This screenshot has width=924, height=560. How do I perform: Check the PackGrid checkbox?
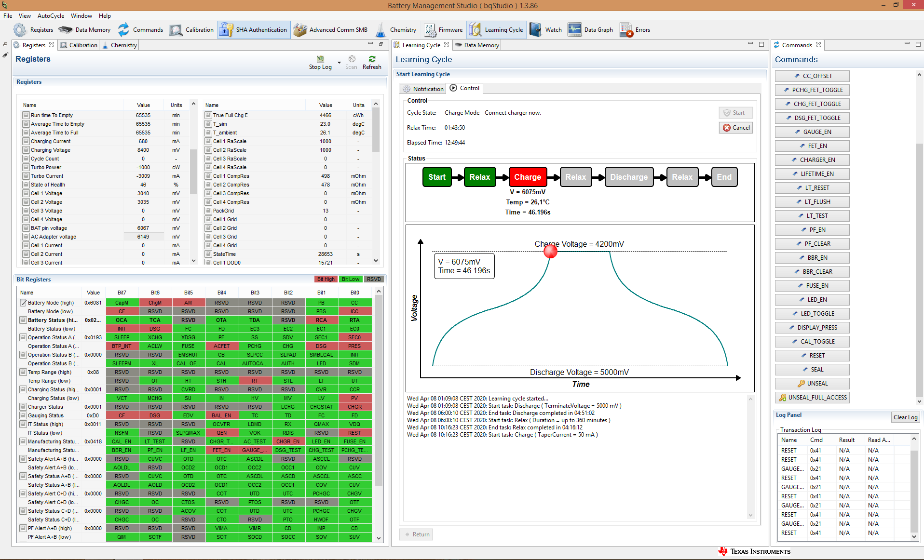pyautogui.click(x=208, y=211)
